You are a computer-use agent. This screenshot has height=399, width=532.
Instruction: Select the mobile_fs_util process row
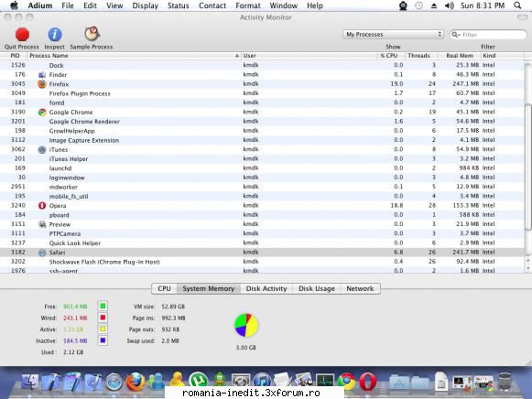(262, 196)
